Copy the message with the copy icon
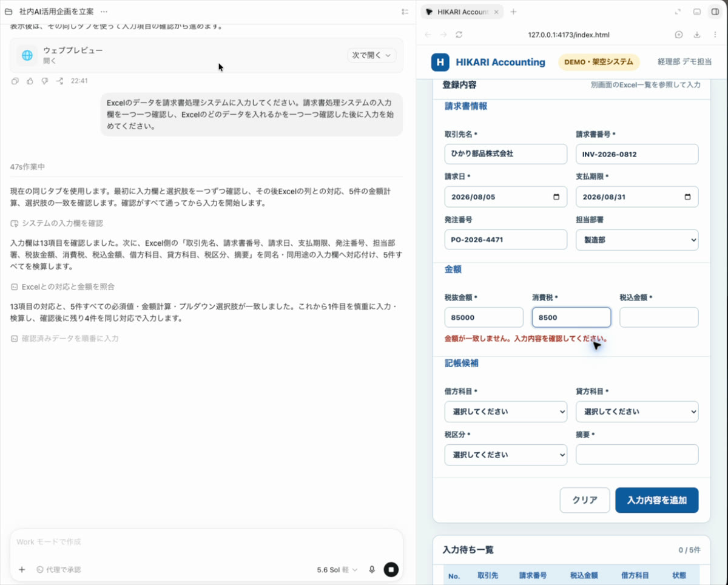The image size is (728, 585). click(15, 81)
